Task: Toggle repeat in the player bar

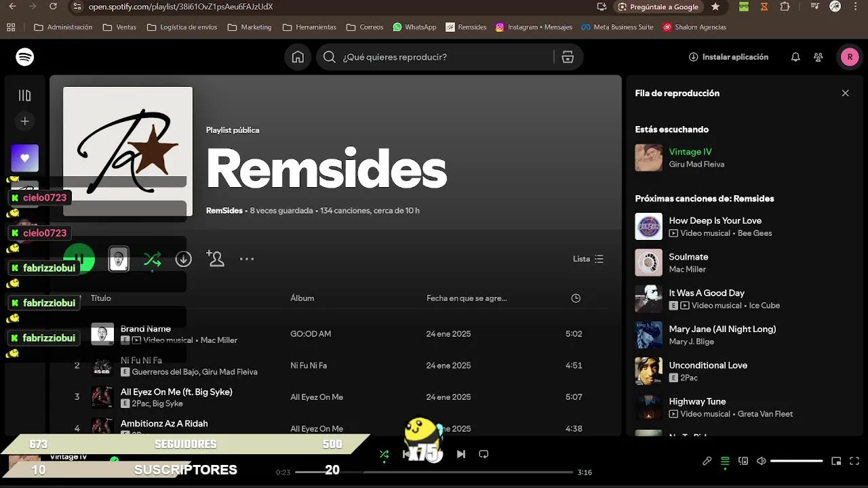Action: [x=484, y=454]
